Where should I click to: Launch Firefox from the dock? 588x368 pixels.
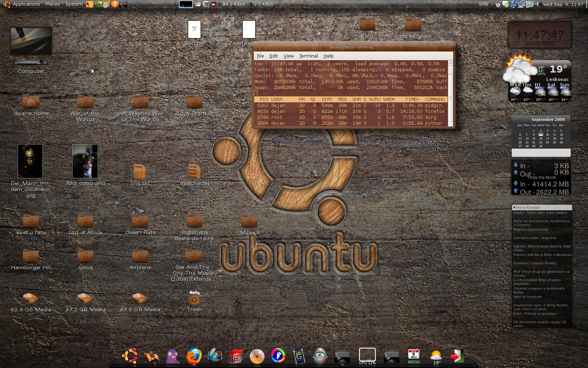[194, 356]
